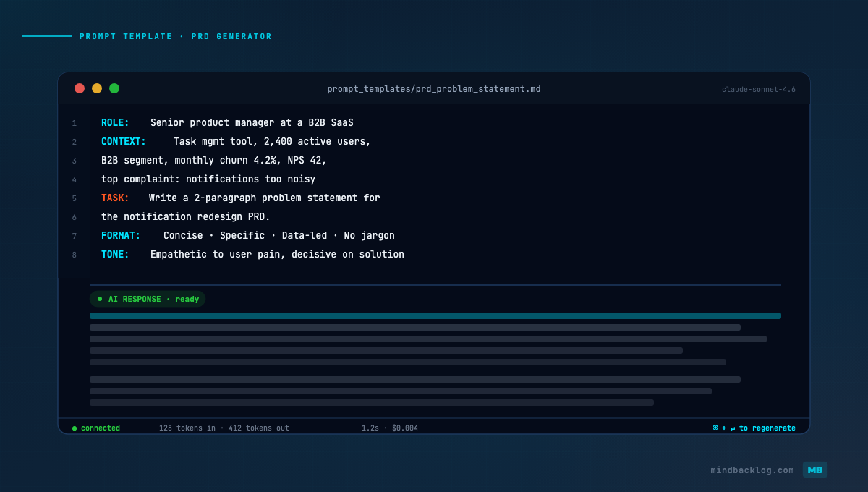Click text 'Task mgmt tool, 2,400 active users,'
868x492 pixels.
point(272,142)
